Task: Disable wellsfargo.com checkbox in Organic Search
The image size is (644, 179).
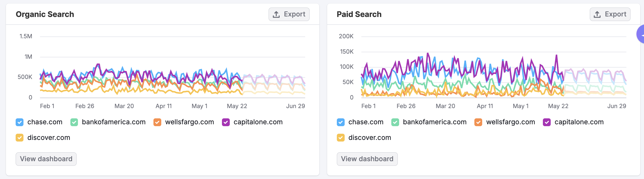Action: (157, 122)
